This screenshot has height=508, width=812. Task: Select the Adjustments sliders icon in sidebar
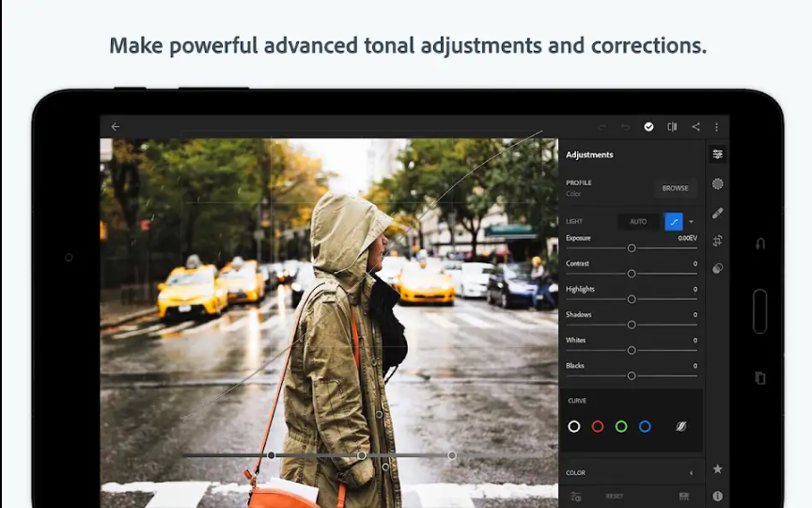coord(717,154)
